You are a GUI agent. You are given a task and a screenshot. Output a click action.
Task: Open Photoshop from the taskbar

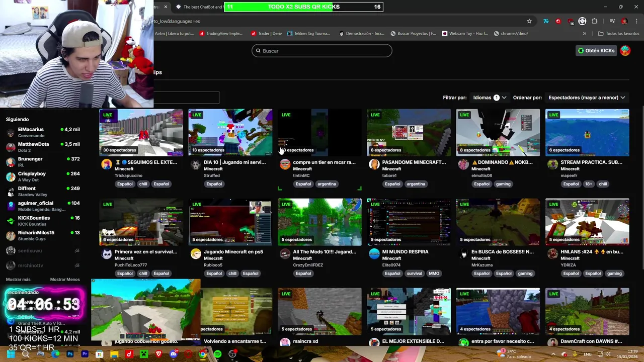70,354
